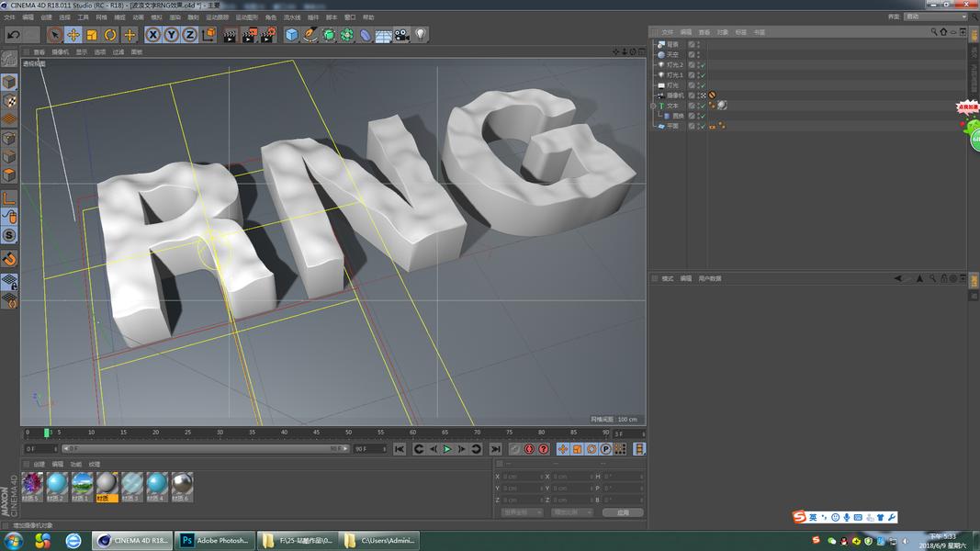This screenshot has width=980, height=551.
Task: Open the 界面 layout dropdown
Action: [x=935, y=17]
